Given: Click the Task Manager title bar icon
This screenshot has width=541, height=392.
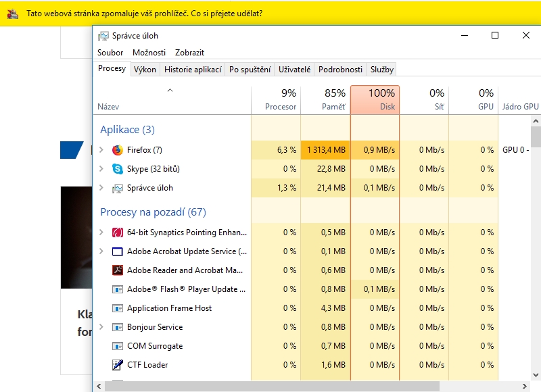Looking at the screenshot, I should [103, 36].
